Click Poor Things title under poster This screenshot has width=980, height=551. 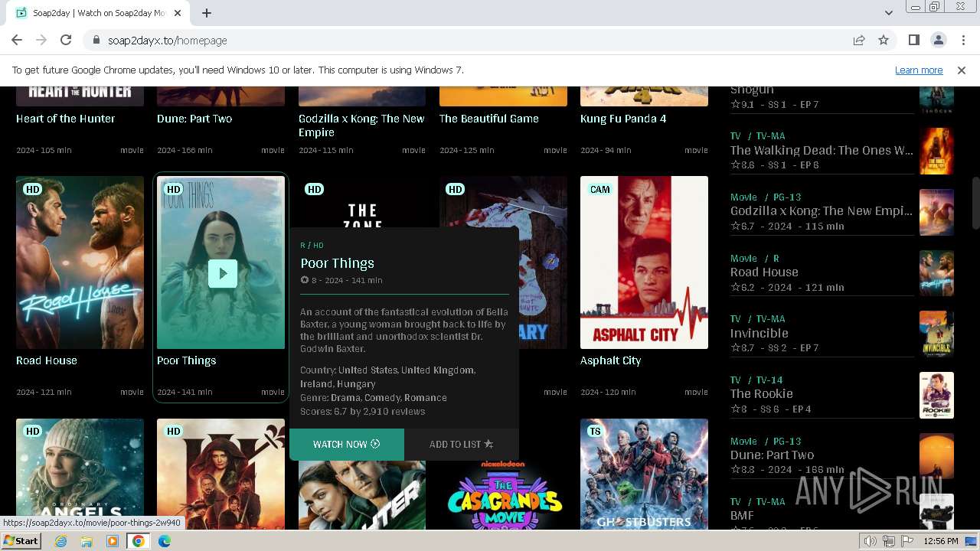pyautogui.click(x=187, y=360)
